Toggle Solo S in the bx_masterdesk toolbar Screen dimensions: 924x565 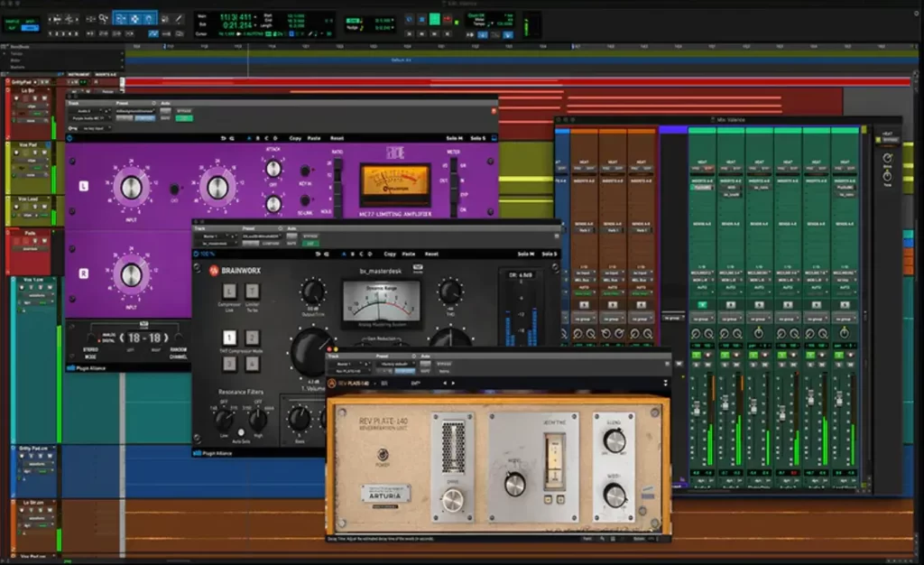(550, 254)
